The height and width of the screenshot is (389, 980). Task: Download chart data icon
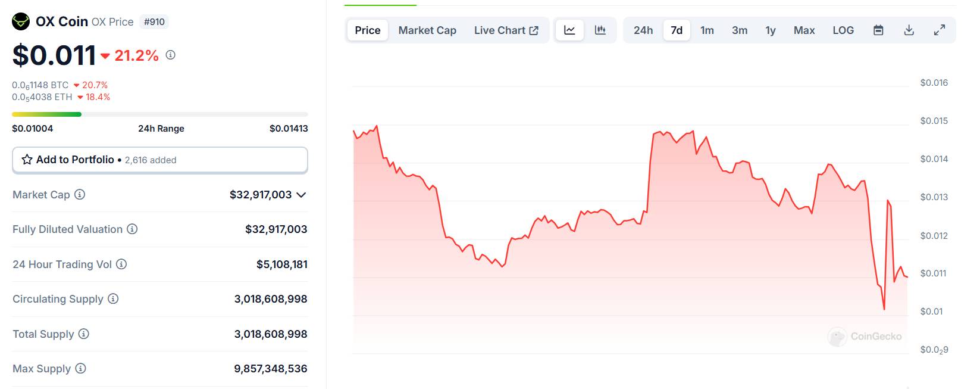(x=909, y=30)
